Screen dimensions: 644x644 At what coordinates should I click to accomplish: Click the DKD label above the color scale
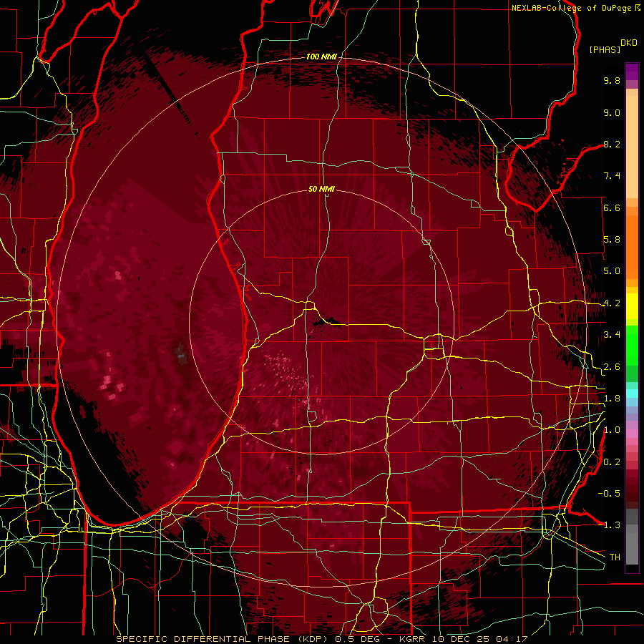(x=629, y=43)
